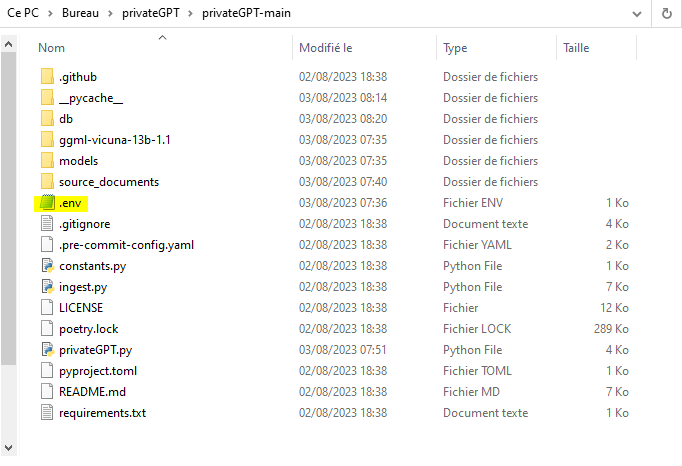This screenshot has width=682, height=466.
Task: Click the refresh button in address bar
Action: [666, 15]
